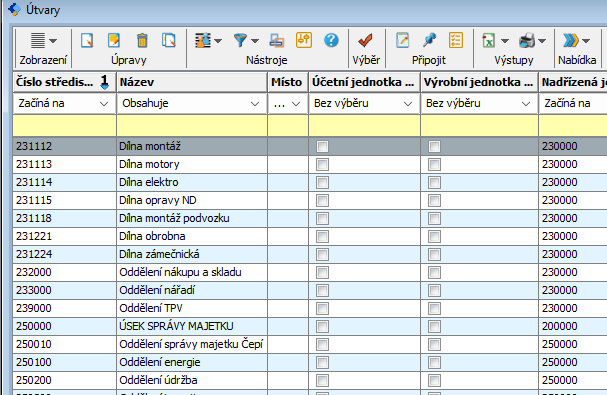The image size is (607, 395).
Task: Click the note edit icon in Připojit
Action: [x=403, y=40]
